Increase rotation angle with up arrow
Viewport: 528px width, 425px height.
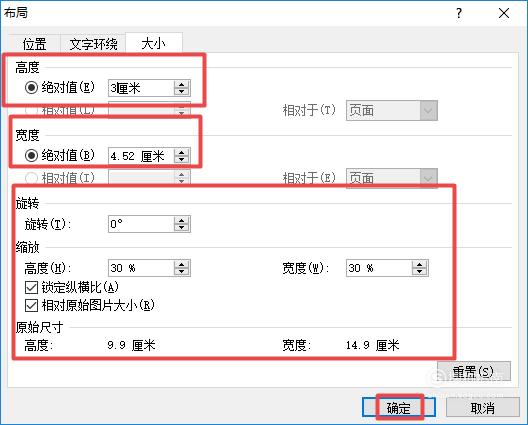pos(182,220)
